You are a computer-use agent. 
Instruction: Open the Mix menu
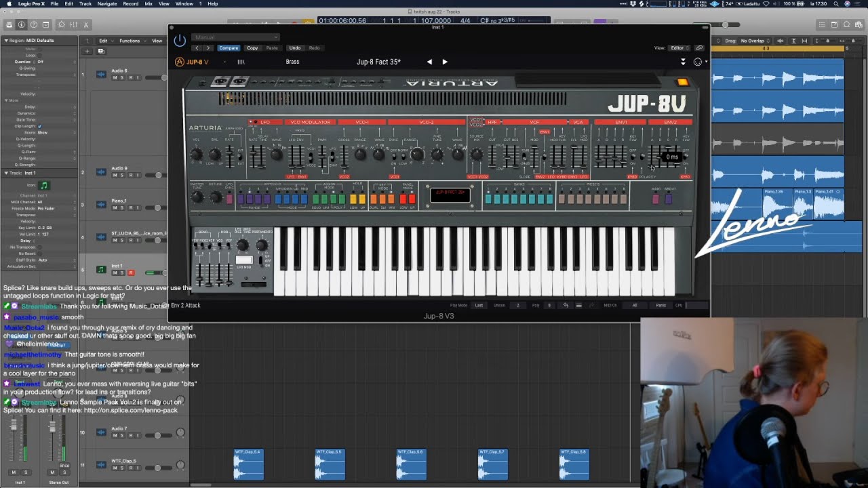[149, 3]
